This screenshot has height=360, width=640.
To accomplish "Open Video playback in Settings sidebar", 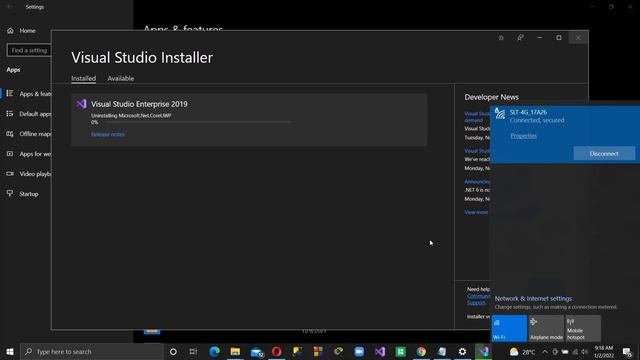I will [x=29, y=174].
